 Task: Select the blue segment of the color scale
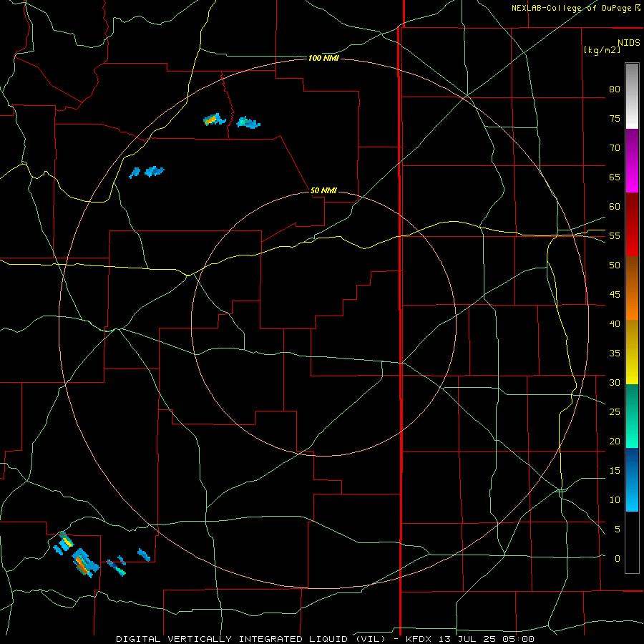pyautogui.click(x=632, y=479)
